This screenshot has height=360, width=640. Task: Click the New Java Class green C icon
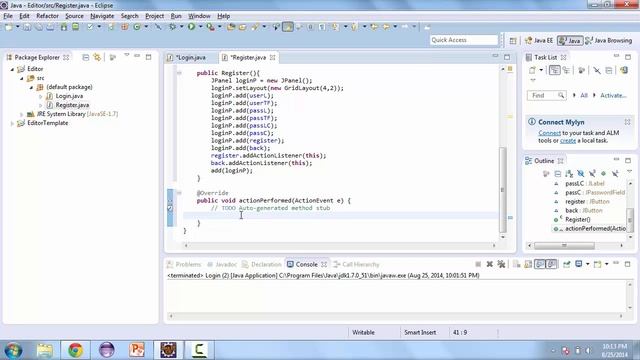(x=137, y=27)
